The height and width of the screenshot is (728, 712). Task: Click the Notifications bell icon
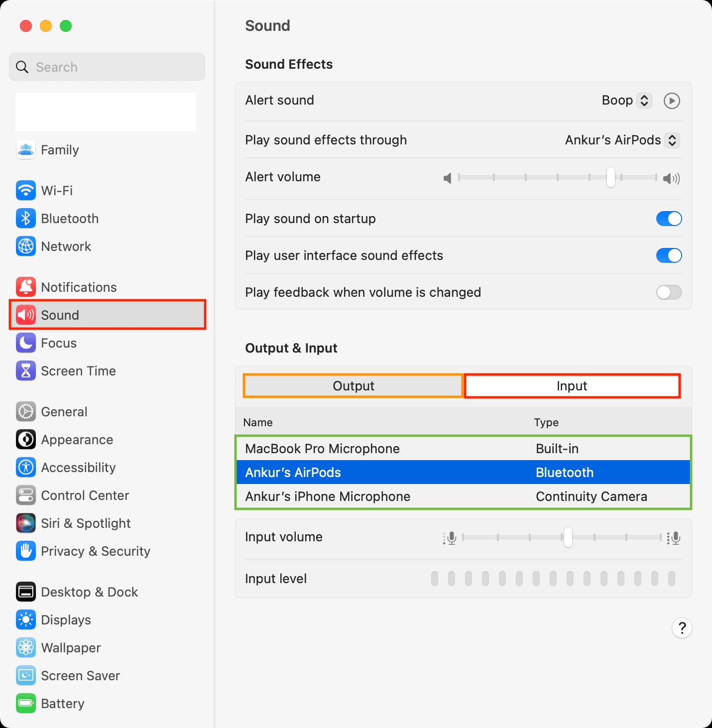tap(25, 287)
